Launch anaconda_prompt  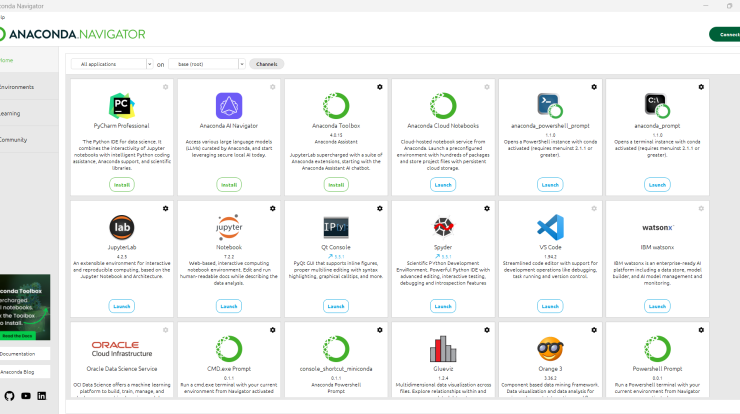(657, 185)
